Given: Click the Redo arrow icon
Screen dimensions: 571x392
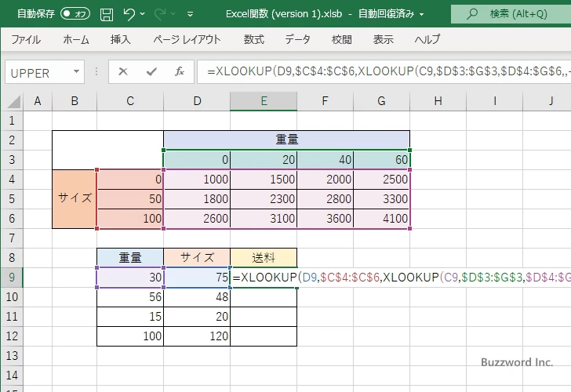Looking at the screenshot, I should coord(159,14).
